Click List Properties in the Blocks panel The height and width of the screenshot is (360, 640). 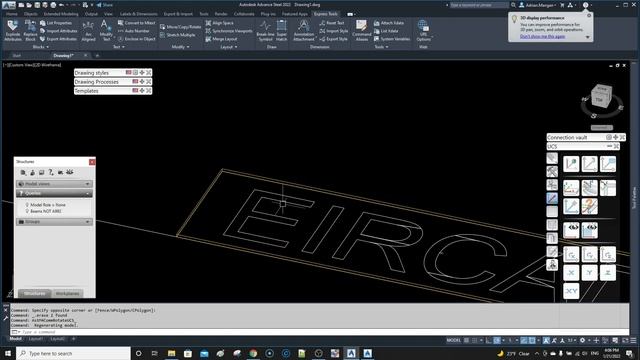tap(56, 23)
